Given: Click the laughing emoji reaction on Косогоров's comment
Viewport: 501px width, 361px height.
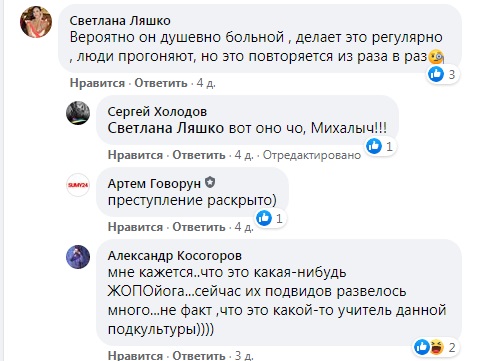Looking at the screenshot, I should click(436, 347).
